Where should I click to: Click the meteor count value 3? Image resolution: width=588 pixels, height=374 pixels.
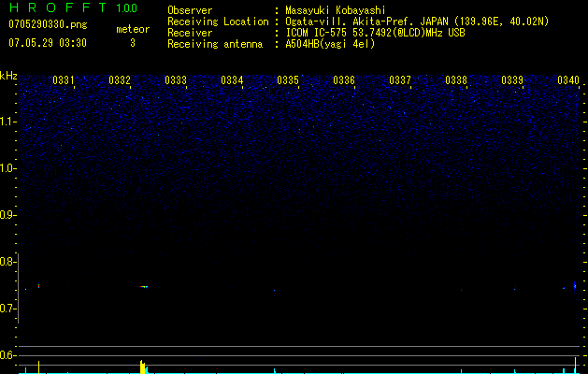(133, 43)
